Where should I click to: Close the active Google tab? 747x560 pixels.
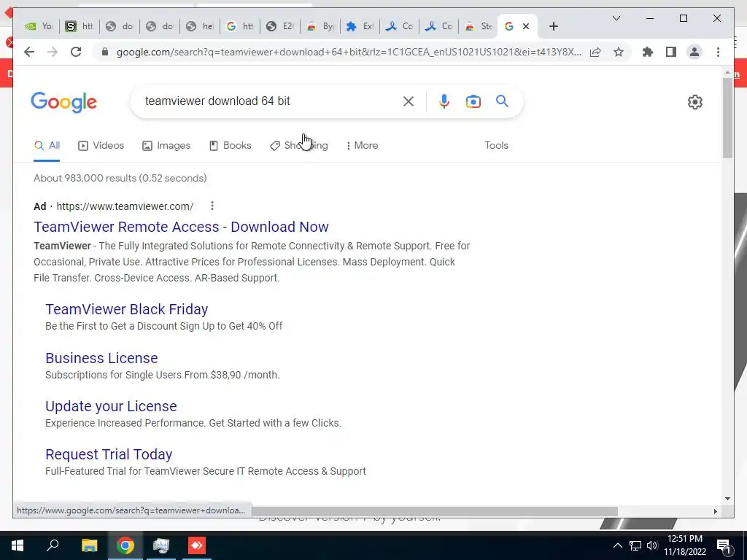tap(526, 26)
